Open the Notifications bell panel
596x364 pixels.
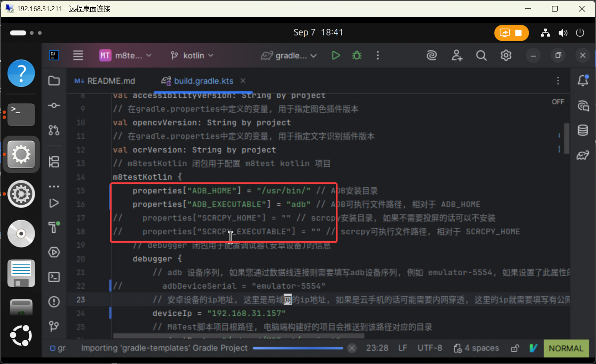pyautogui.click(x=583, y=81)
